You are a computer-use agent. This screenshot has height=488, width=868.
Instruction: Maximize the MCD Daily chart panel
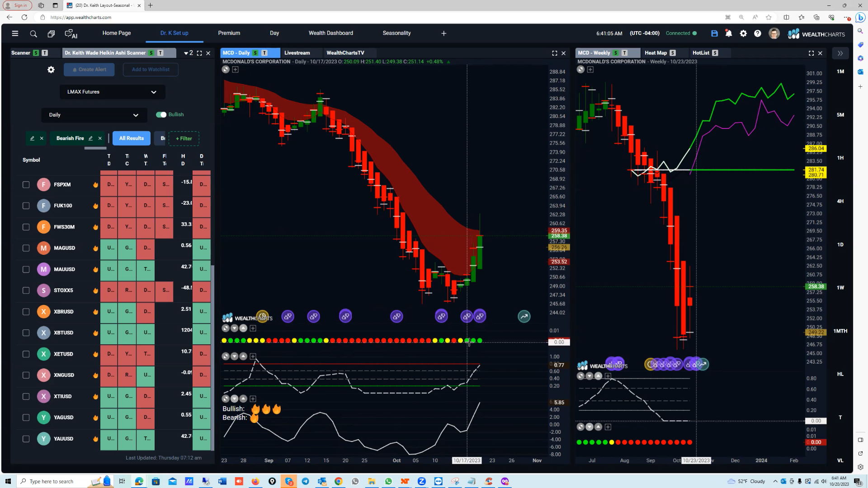[x=555, y=53]
